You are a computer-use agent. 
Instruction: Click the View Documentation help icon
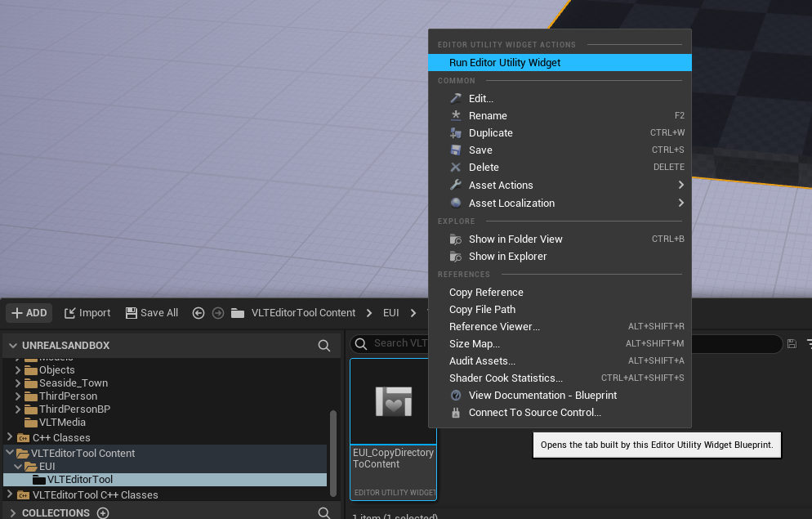[456, 396]
